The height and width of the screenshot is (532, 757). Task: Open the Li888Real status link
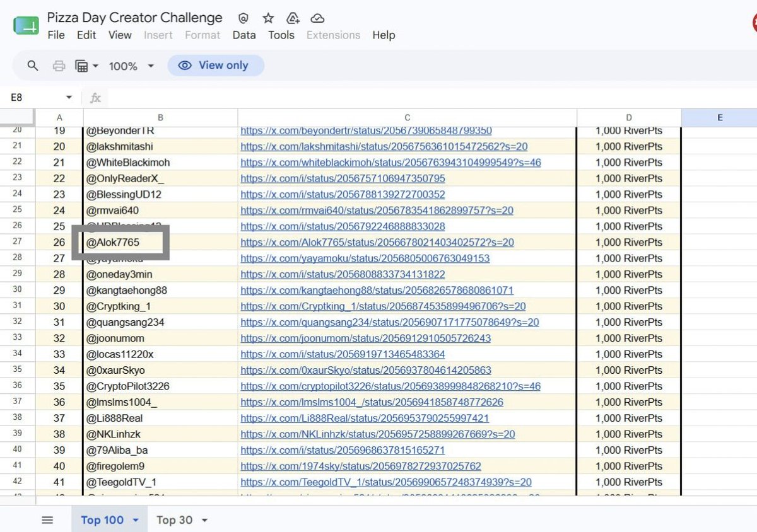click(365, 419)
